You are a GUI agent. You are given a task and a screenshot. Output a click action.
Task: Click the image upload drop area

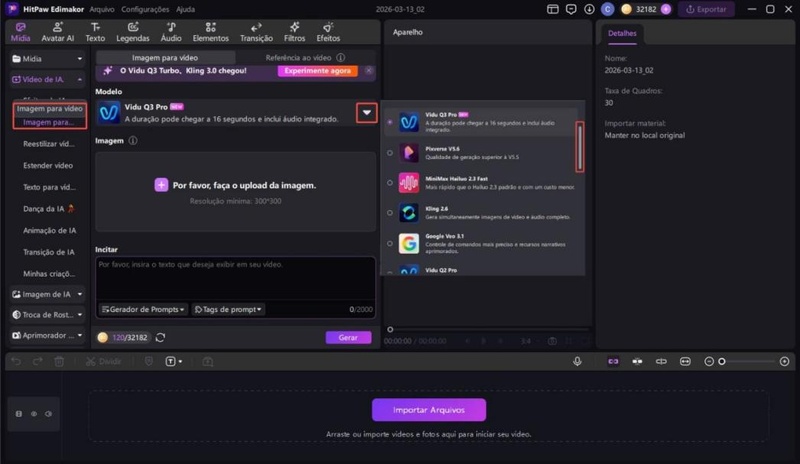[x=235, y=191]
